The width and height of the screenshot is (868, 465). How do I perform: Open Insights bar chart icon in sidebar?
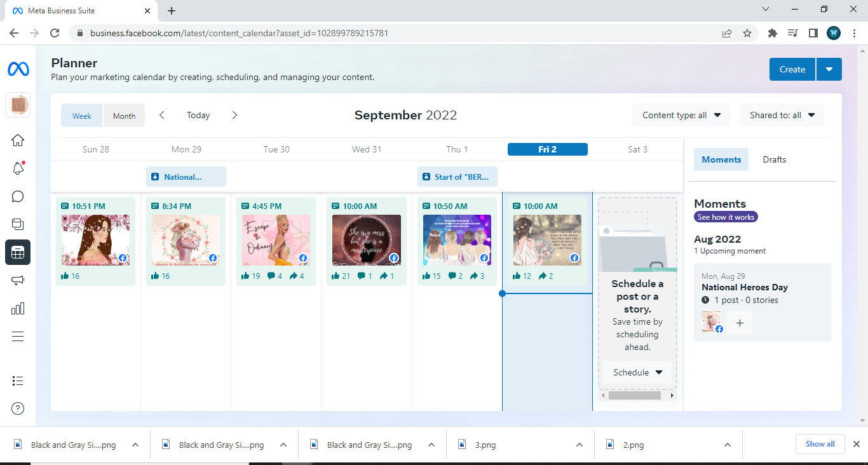pyautogui.click(x=18, y=309)
